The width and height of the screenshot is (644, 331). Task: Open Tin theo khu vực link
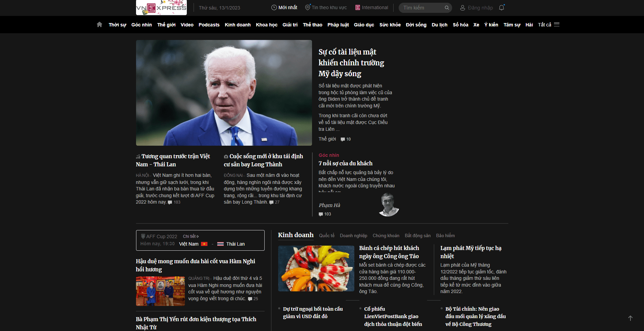329,7
